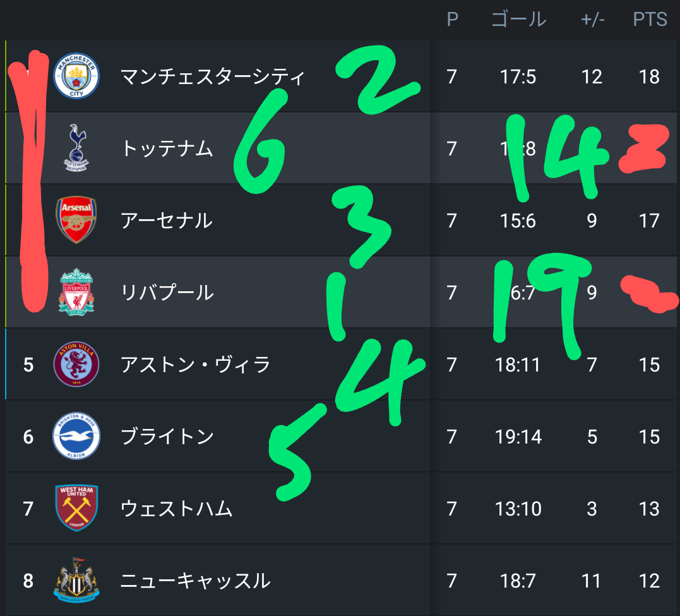Select the P matches played header

(452, 19)
